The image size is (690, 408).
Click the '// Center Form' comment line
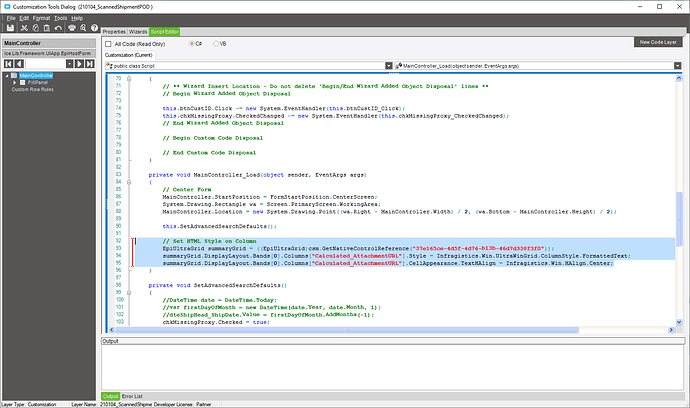(187, 190)
